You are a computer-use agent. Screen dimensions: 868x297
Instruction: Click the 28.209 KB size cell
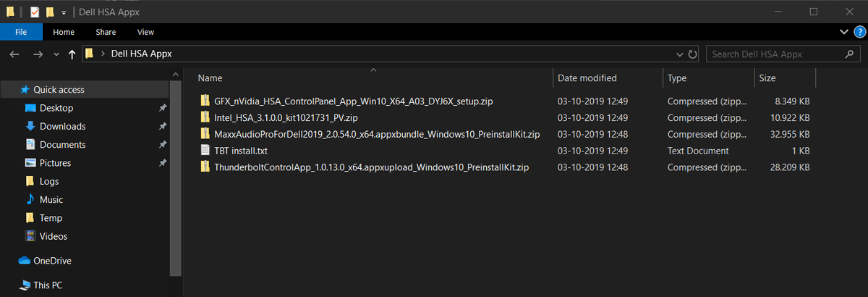(x=791, y=167)
